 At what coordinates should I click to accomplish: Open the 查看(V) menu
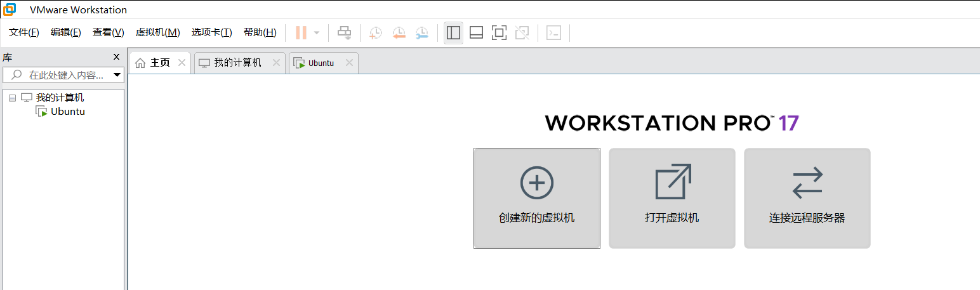click(x=108, y=32)
